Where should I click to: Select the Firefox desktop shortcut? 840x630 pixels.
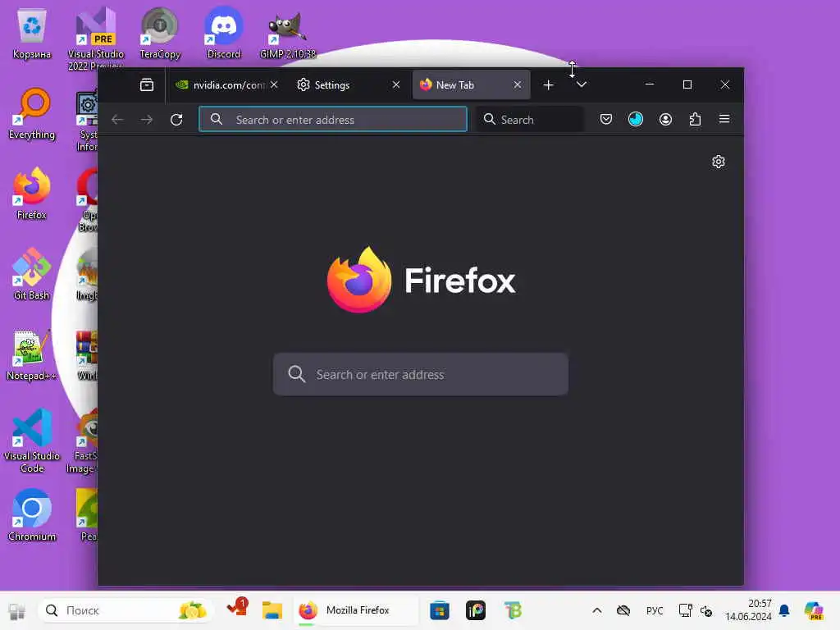tap(32, 194)
